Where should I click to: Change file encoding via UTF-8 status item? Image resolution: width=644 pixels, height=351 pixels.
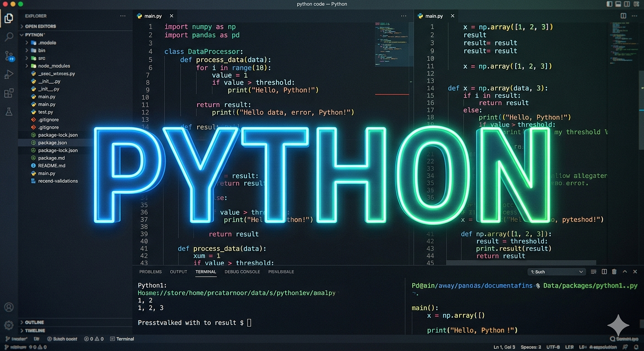point(553,347)
